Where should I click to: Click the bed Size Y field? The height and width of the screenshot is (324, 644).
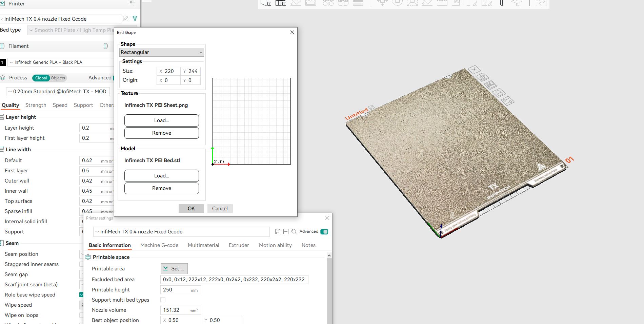coord(190,71)
